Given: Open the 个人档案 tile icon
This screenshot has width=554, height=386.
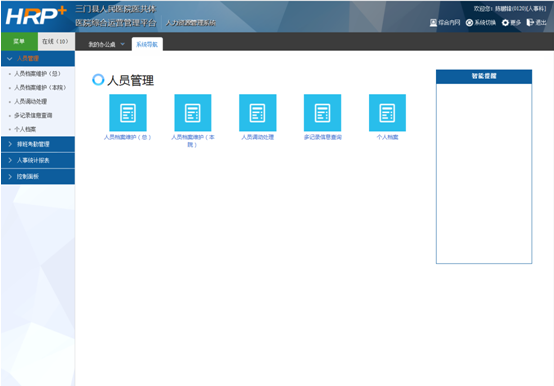Looking at the screenshot, I should 387,113.
